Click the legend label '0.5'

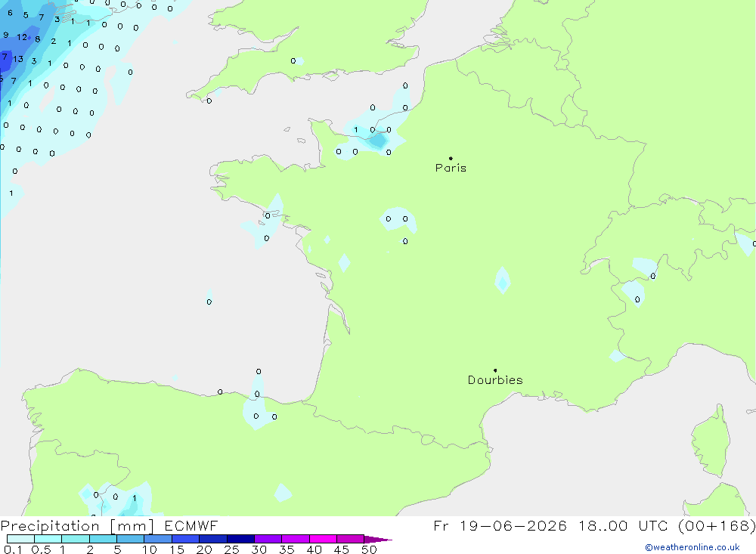41,549
